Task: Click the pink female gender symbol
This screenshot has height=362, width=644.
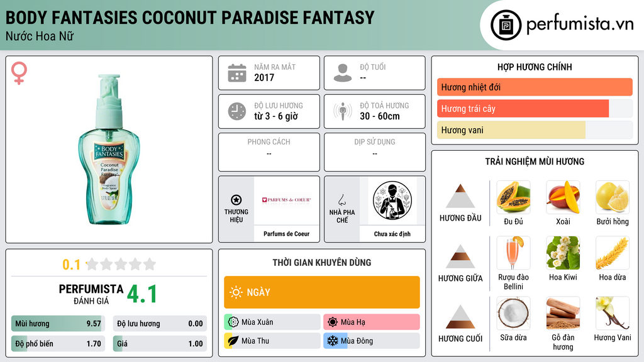Action: [x=19, y=73]
